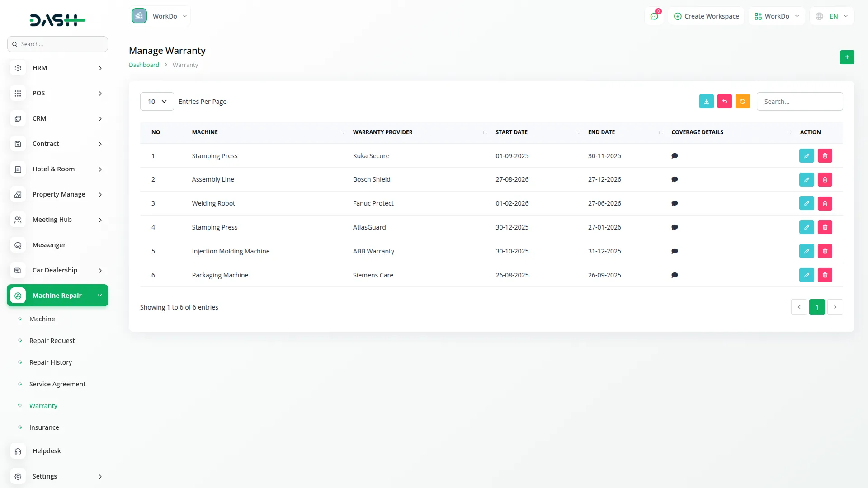Toggle sorting on the WARRANTY PROVIDER column
The image size is (868, 488).
485,132
